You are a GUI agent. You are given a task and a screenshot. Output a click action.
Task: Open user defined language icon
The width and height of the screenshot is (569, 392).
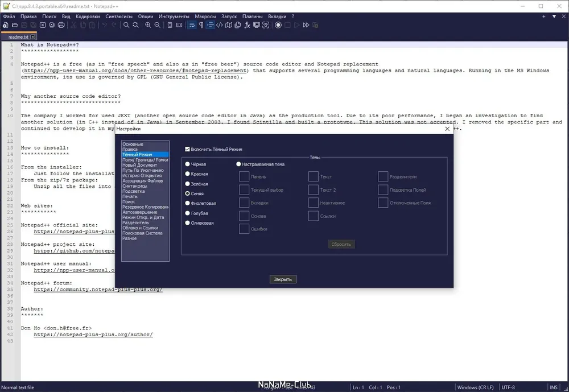[x=220, y=25]
